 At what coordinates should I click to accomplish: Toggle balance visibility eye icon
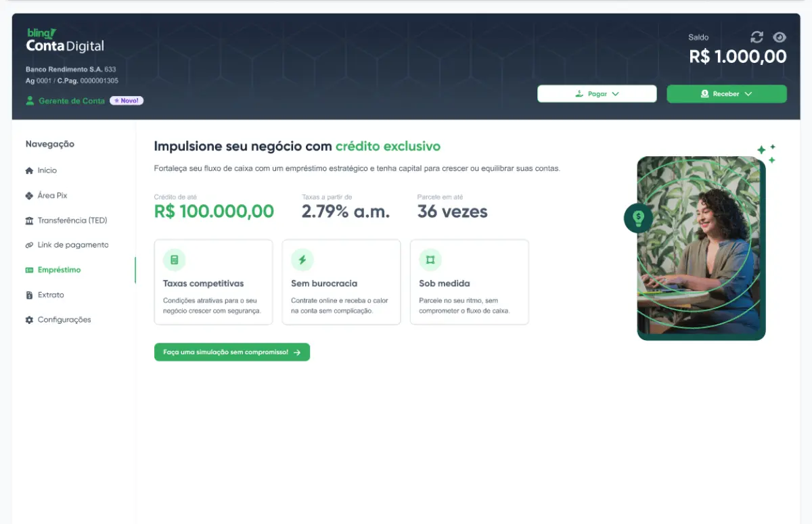coord(780,37)
